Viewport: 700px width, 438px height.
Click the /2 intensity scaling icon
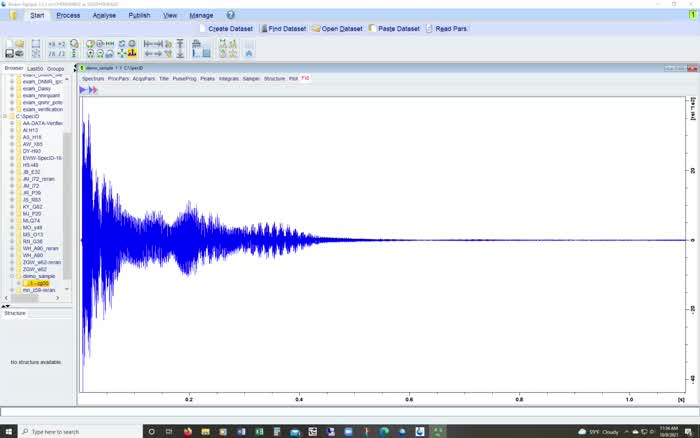[61, 54]
